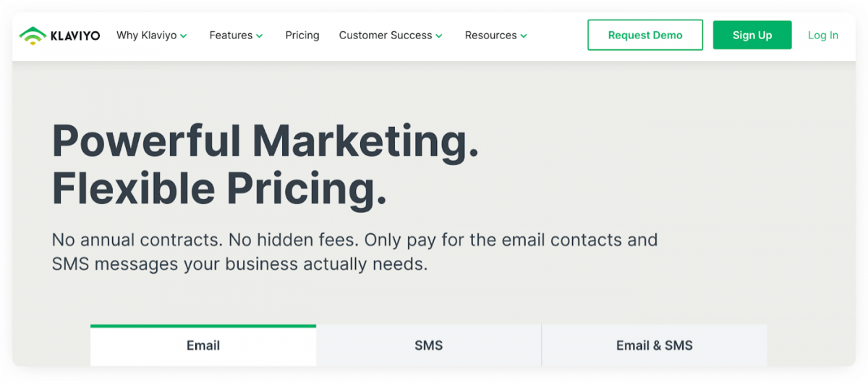Click the Flexible Pricing heading line

point(219,190)
